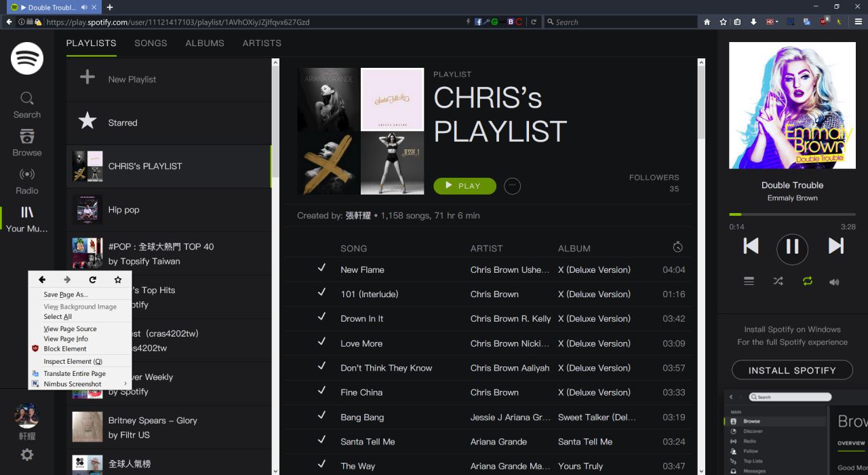The height and width of the screenshot is (475, 868).
Task: Open Search in the Spotify sidebar
Action: pyautogui.click(x=27, y=105)
